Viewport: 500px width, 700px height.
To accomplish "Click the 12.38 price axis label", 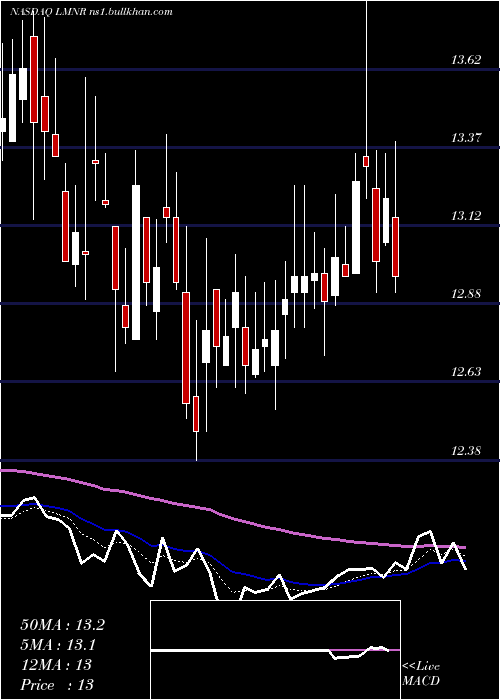I will [x=466, y=450].
